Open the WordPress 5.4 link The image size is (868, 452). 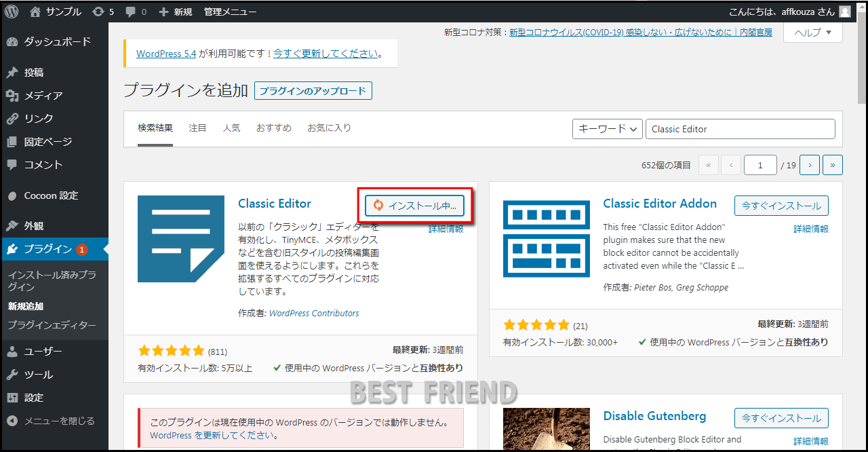tap(166, 54)
